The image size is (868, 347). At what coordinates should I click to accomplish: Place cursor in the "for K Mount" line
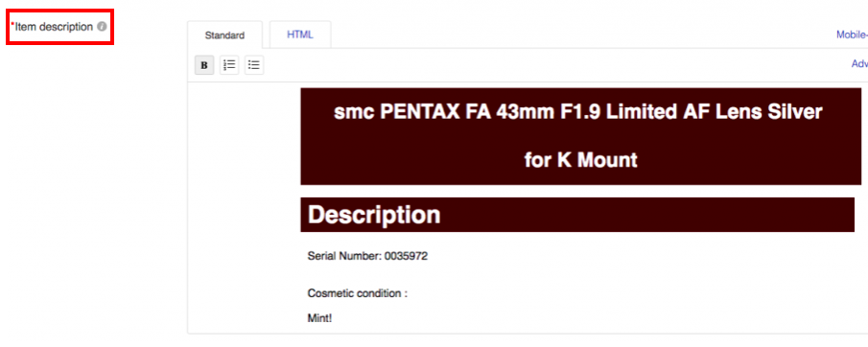pyautogui.click(x=580, y=160)
